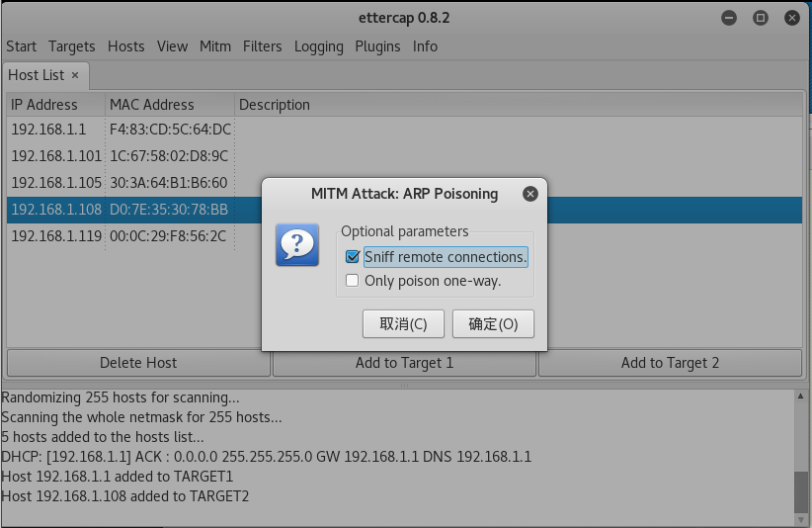Click the 'MITM Attack: ARP Poisoning' dialog title
Screen dimensions: 812x528
tap(404, 194)
